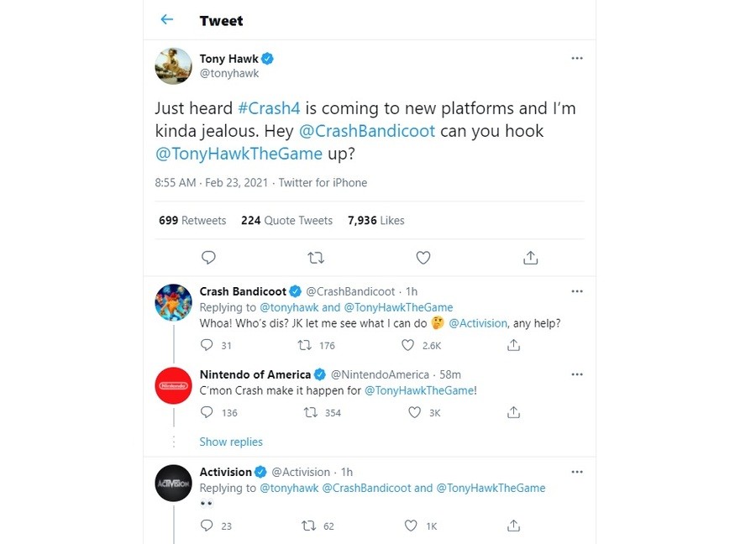Viewport: 756px width, 544px height.
Task: Open more options on Tony Hawk's tweet
Action: click(x=577, y=58)
